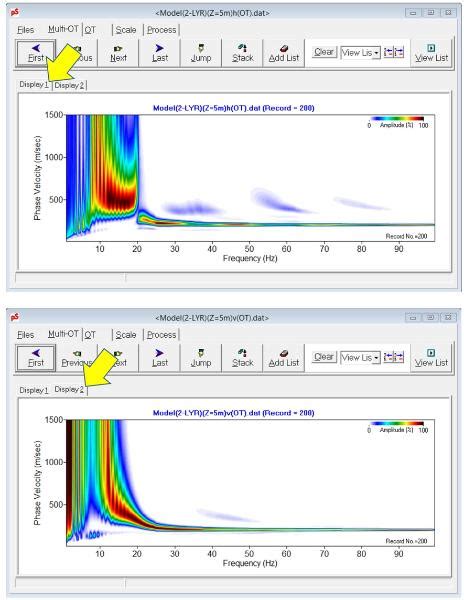Image resolution: width=464 pixels, height=600 pixels.
Task: Open Multi-OT menu in bottom v(OT) window
Action: pyautogui.click(x=63, y=334)
